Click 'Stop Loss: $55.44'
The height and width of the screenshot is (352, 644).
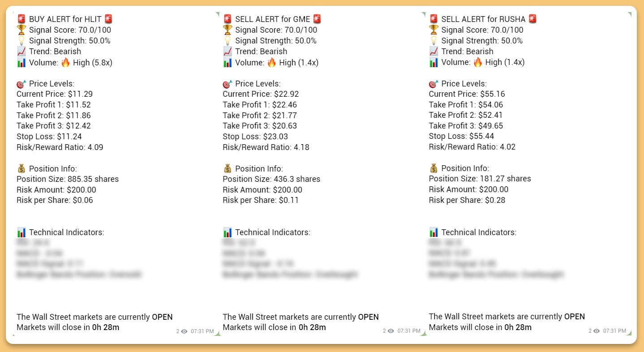[x=462, y=137]
